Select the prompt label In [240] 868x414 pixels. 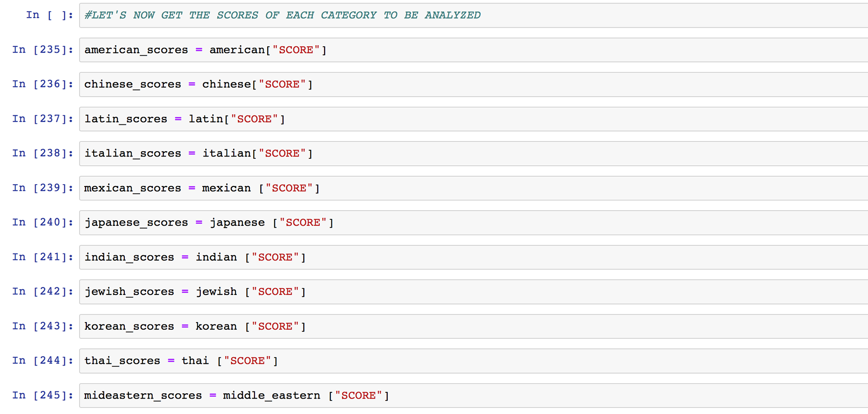tap(43, 222)
